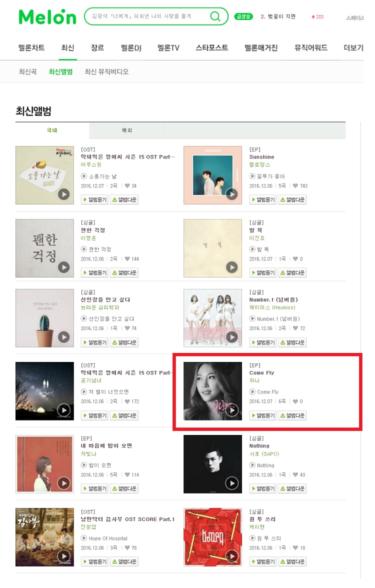375x588 pixels.
Task: Open 멜론차트 in main menu
Action: click(31, 47)
